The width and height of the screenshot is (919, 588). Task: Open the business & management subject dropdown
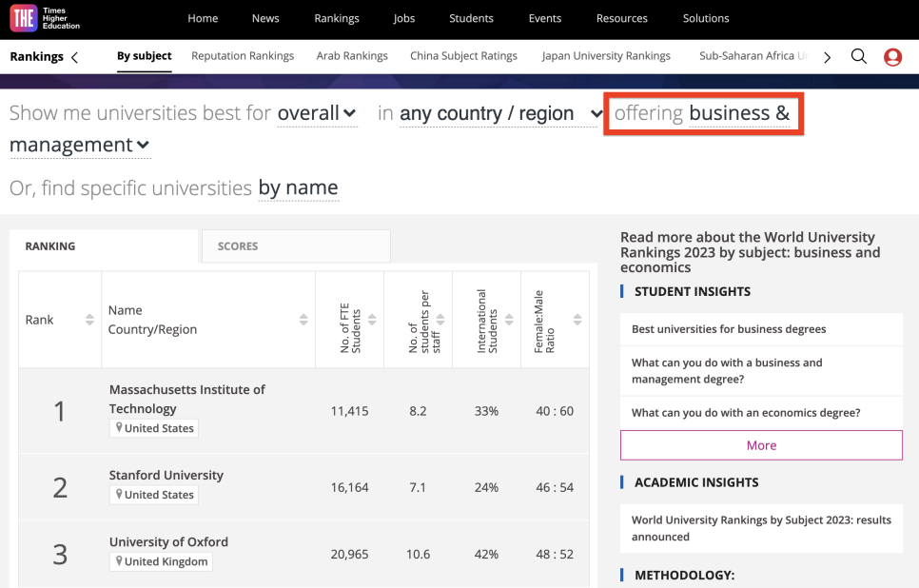tap(80, 145)
